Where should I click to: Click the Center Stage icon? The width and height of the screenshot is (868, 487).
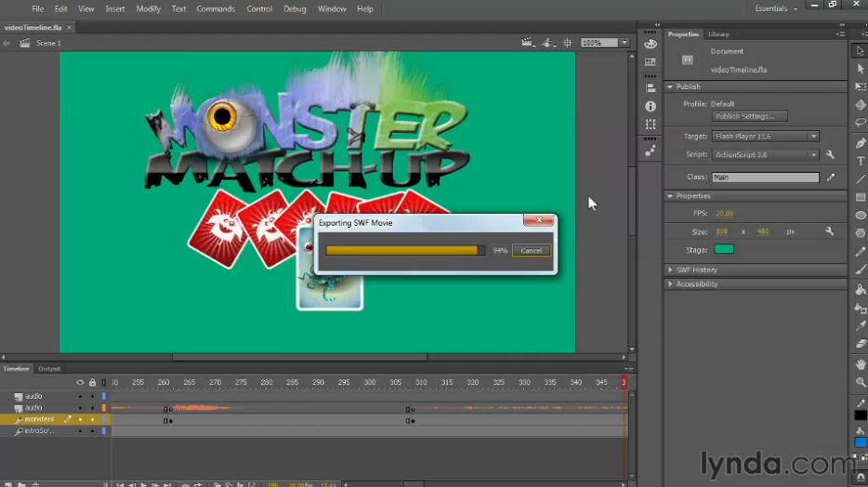(x=568, y=43)
